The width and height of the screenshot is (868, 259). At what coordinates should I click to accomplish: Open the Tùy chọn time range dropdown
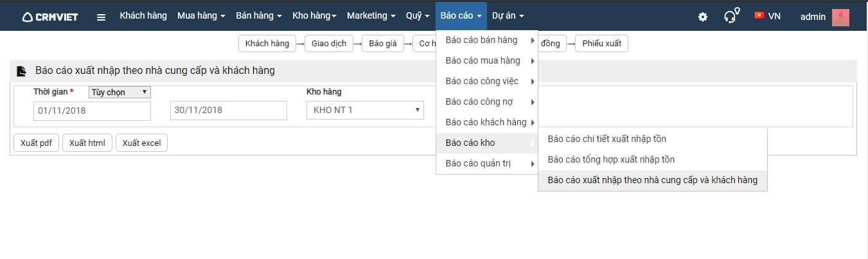point(120,92)
